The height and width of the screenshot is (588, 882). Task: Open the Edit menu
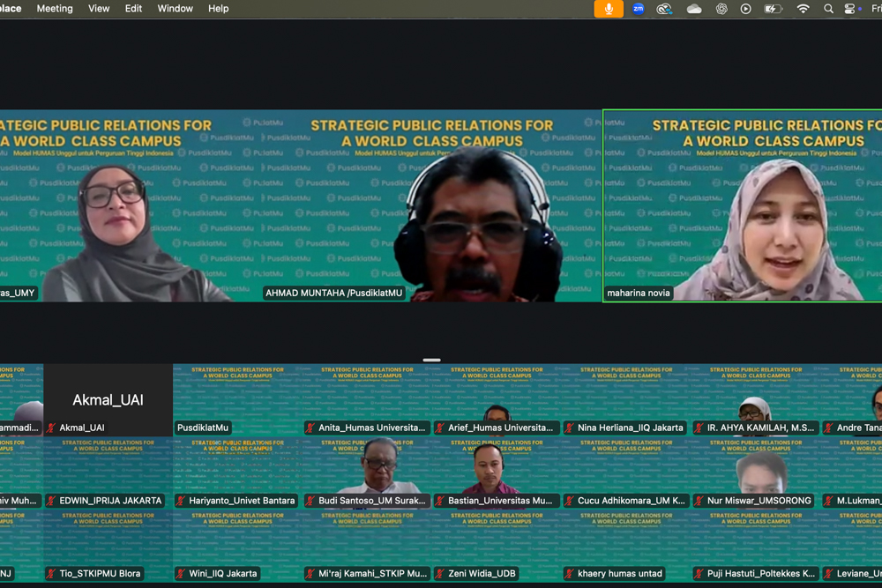coord(133,9)
